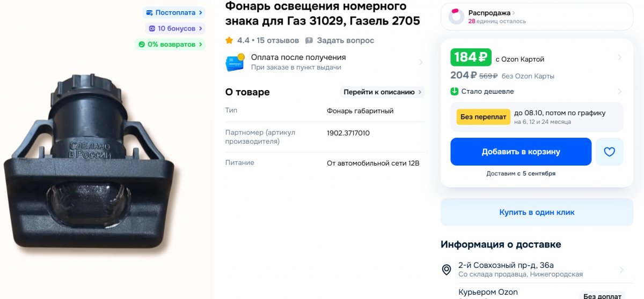Ask a question via Задать вопрос
This screenshot has height=299, width=644.
pyautogui.click(x=345, y=40)
